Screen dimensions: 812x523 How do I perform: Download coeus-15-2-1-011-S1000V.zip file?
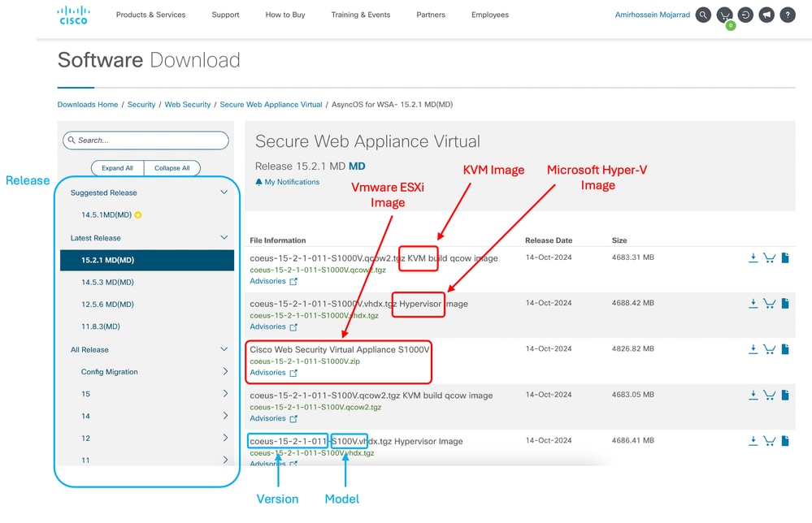click(753, 349)
